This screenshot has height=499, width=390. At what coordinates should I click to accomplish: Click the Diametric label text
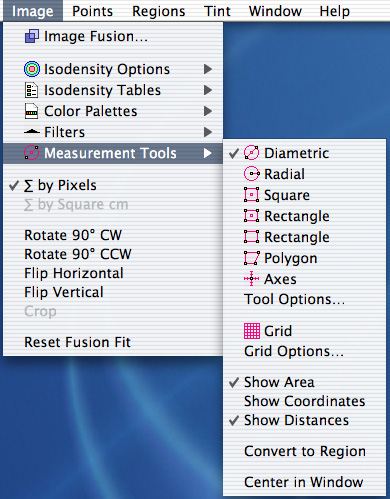tap(297, 153)
